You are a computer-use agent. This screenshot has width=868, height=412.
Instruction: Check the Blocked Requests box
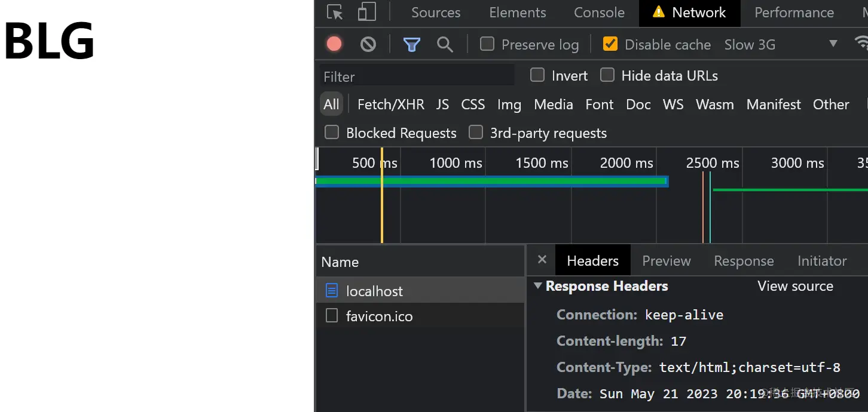332,132
